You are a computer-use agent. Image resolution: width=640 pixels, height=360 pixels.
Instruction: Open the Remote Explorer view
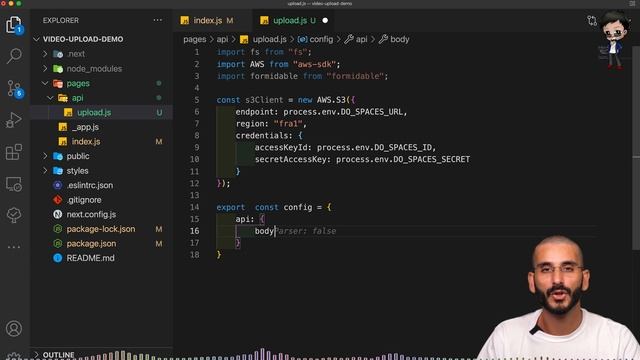point(14,184)
